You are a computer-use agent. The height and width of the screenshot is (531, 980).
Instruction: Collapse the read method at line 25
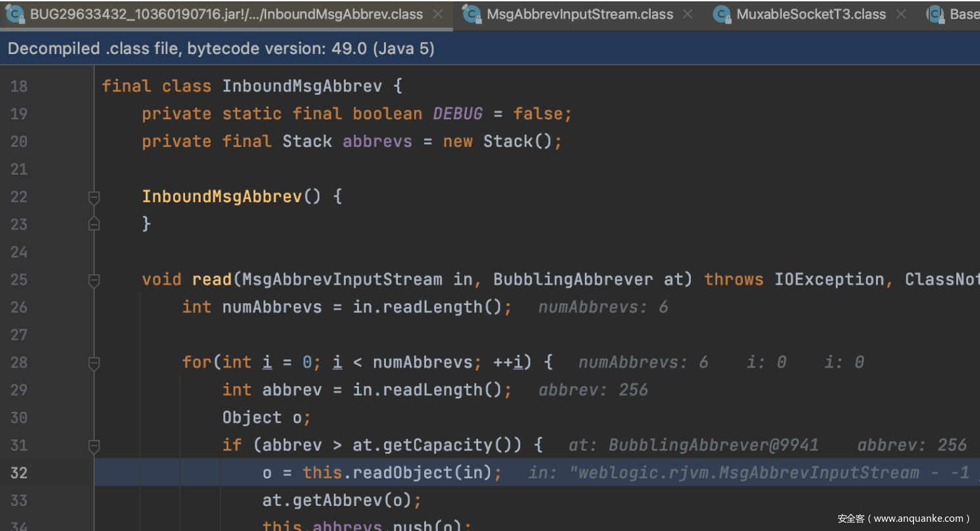click(x=94, y=280)
